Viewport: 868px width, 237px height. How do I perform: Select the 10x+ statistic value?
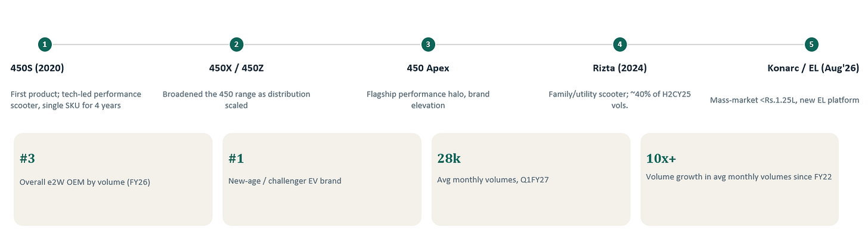pyautogui.click(x=661, y=158)
